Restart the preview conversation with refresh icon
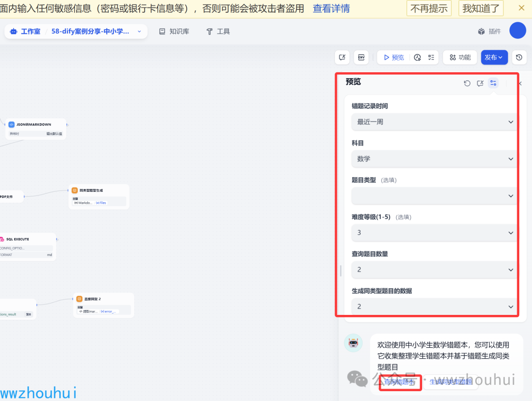The width and height of the screenshot is (532, 401). pos(467,83)
